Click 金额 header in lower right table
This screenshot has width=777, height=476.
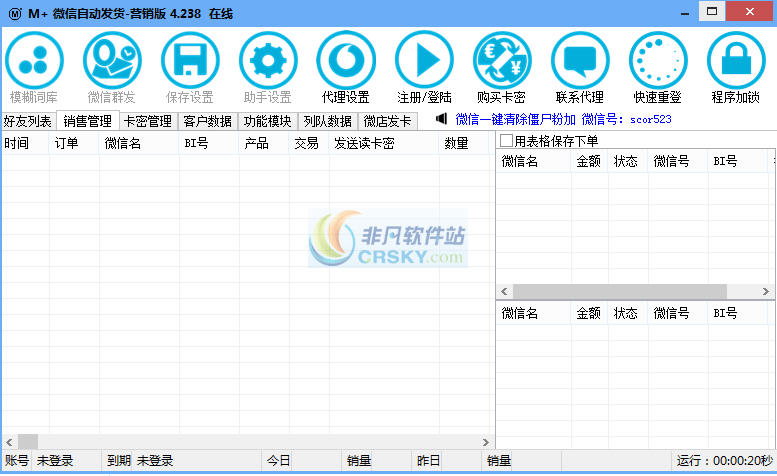point(589,313)
